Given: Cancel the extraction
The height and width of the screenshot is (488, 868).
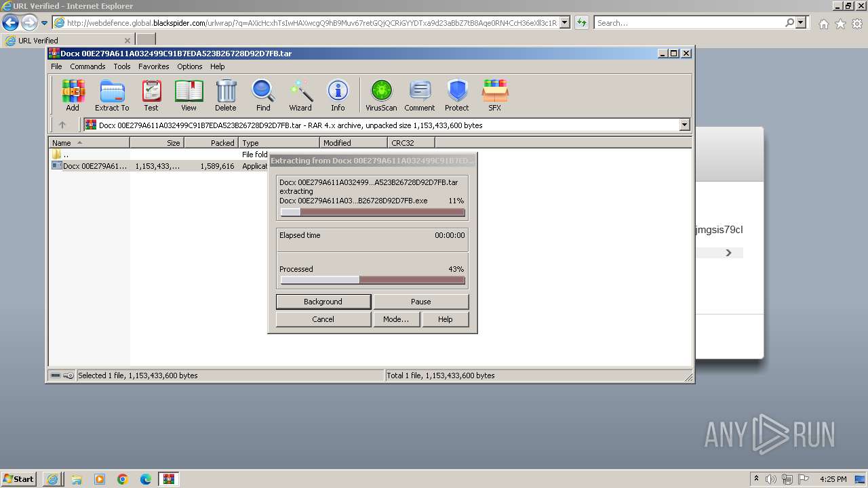Looking at the screenshot, I should [323, 319].
